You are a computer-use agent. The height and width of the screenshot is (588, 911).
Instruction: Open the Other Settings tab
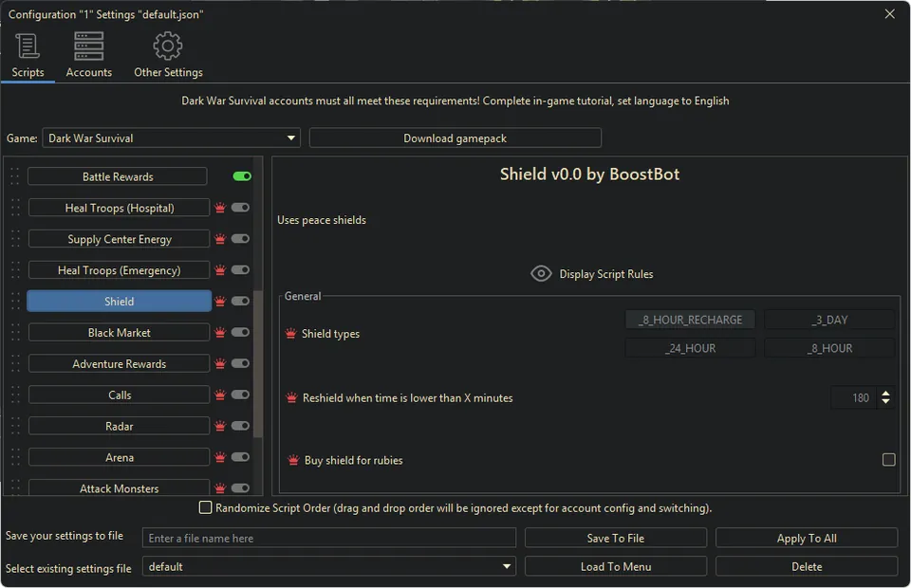pyautogui.click(x=169, y=56)
